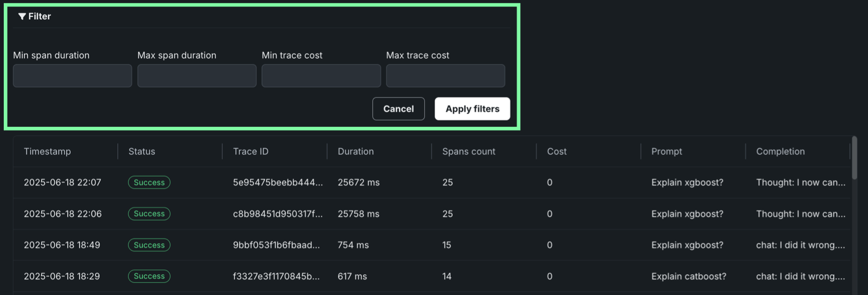Click the Status column header

click(x=142, y=152)
